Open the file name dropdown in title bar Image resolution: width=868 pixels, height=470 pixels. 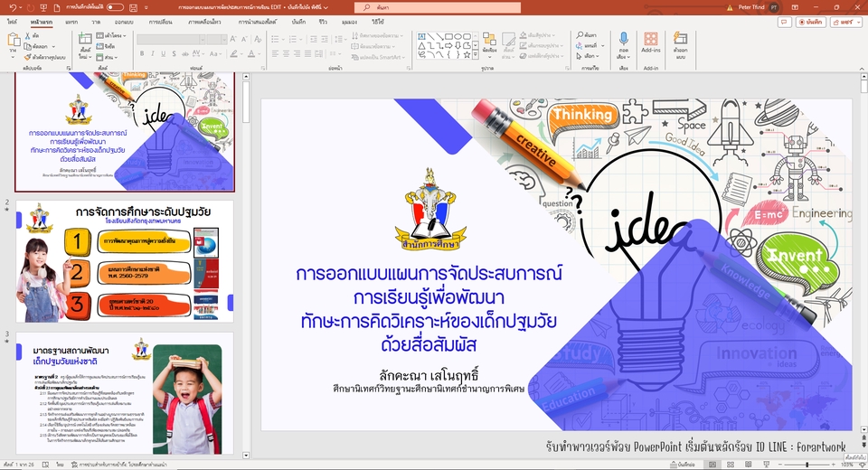pyautogui.click(x=325, y=8)
